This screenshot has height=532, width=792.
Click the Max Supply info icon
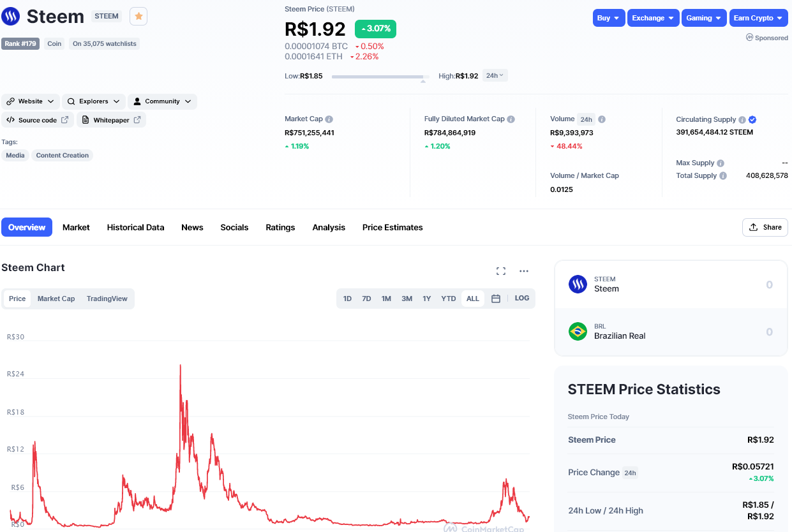721,163
